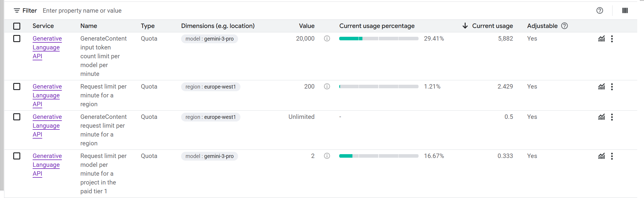644x198 pixels.
Task: Open the Generative Language API link in the first row
Action: (x=47, y=47)
